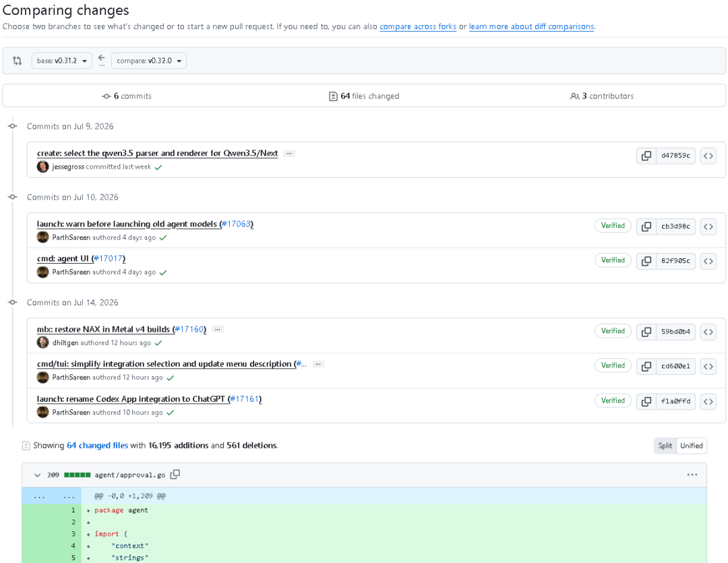This screenshot has width=728, height=563.
Task: Copy full SHA for commit 59bd0b4
Action: click(x=646, y=332)
